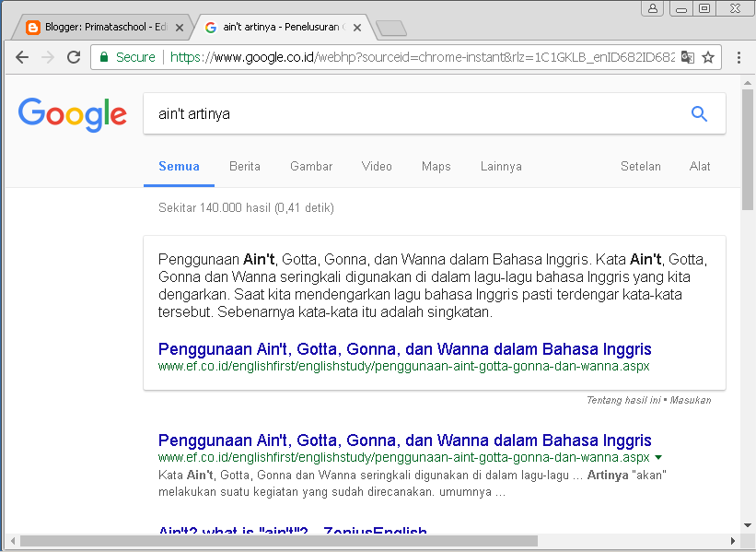
Task: Click the horizontal scrollbar thumb
Action: (279, 541)
